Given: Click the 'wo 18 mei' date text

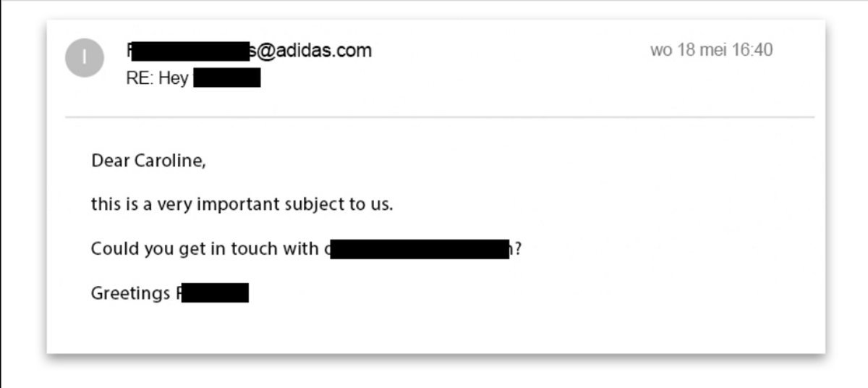Looking at the screenshot, I should [689, 50].
